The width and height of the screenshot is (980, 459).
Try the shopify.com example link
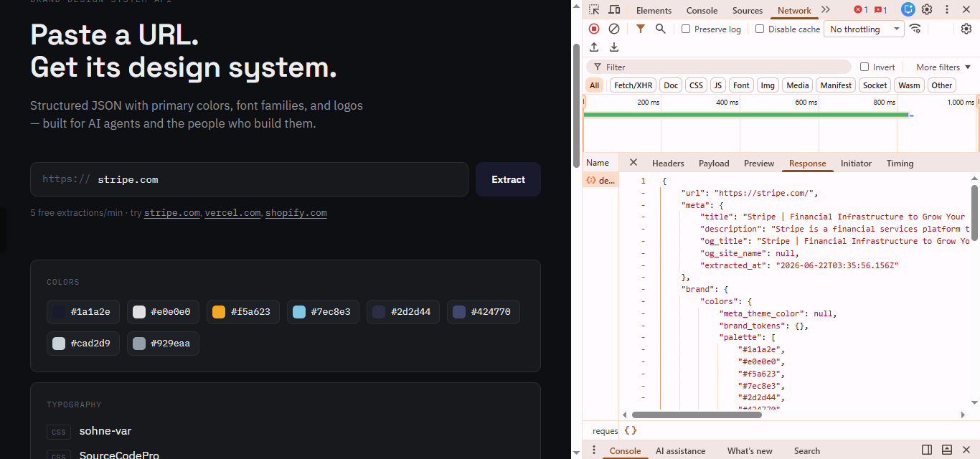pos(296,213)
